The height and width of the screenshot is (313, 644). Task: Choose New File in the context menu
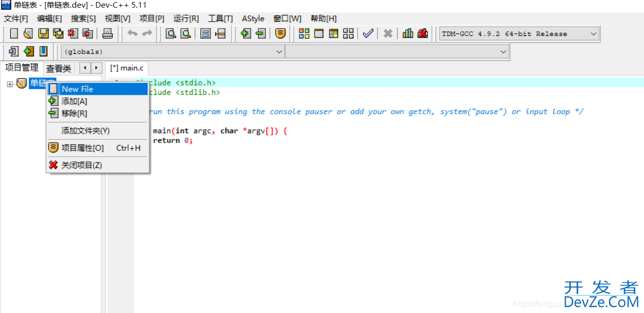97,89
